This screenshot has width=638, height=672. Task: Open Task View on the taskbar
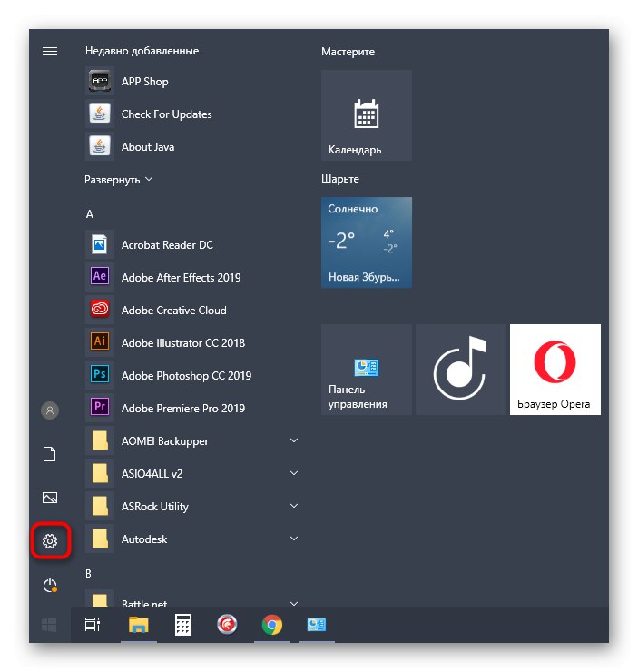93,625
